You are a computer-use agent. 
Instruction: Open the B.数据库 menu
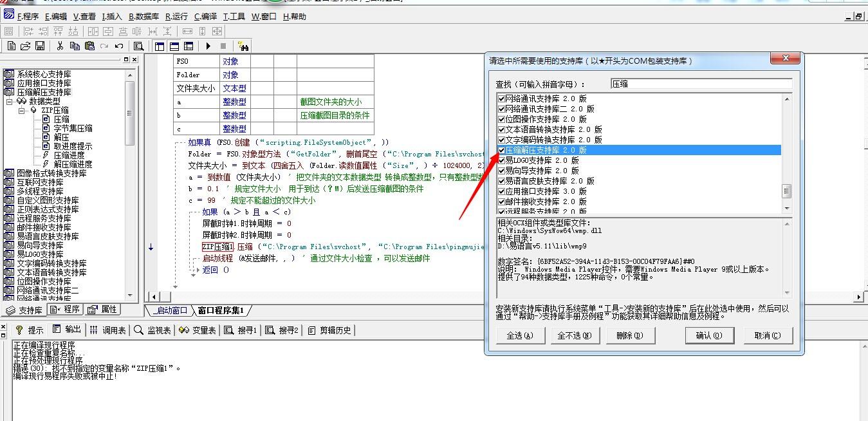click(144, 17)
